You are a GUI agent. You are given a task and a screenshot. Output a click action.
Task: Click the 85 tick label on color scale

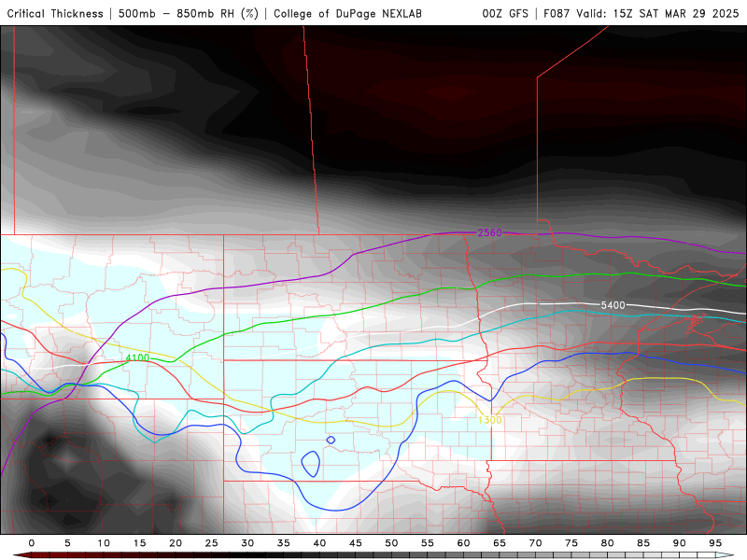tap(643, 543)
